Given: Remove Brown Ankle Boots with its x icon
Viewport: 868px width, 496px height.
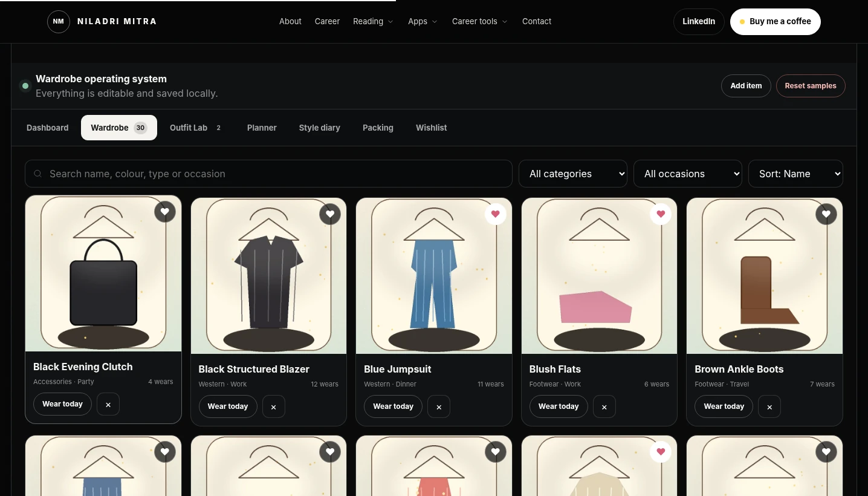Looking at the screenshot, I should (x=769, y=407).
